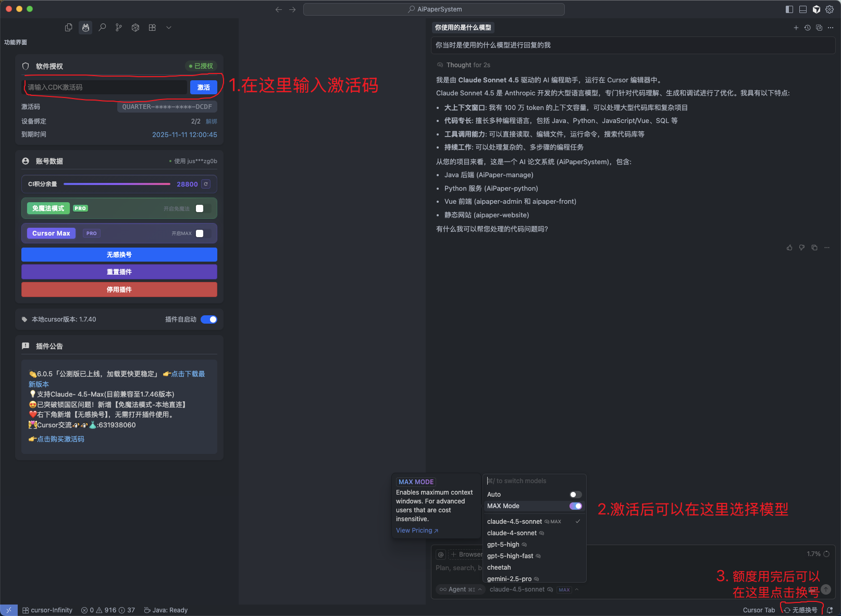Expand the Agent mode dropdown
The image size is (841, 616).
(x=460, y=589)
